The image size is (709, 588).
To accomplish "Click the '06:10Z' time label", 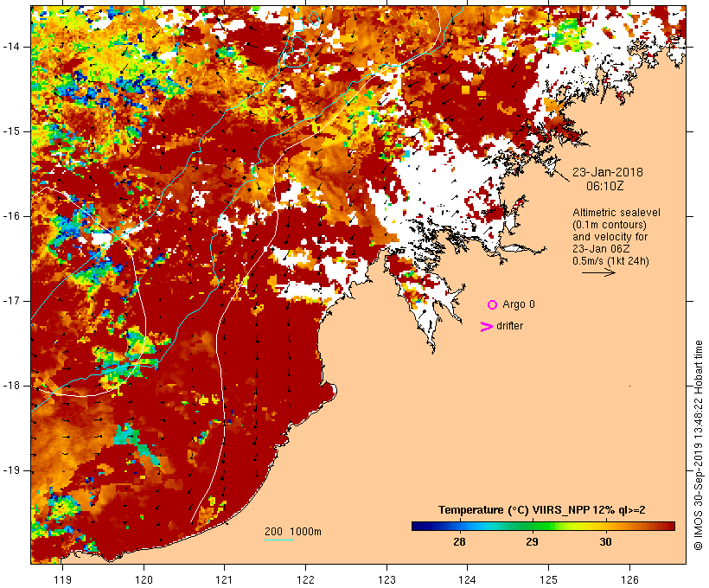I will pos(605,186).
